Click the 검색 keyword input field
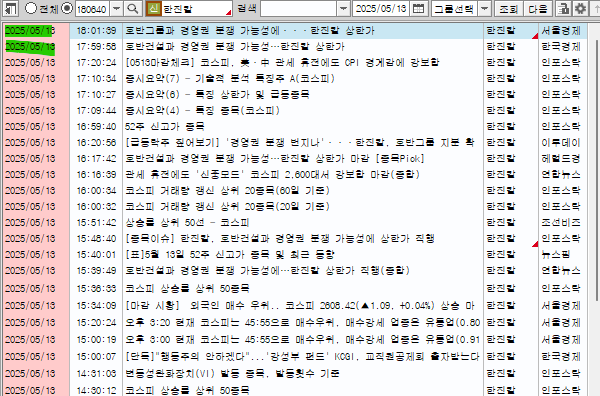This screenshot has width=600, height=396. pyautogui.click(x=298, y=8)
